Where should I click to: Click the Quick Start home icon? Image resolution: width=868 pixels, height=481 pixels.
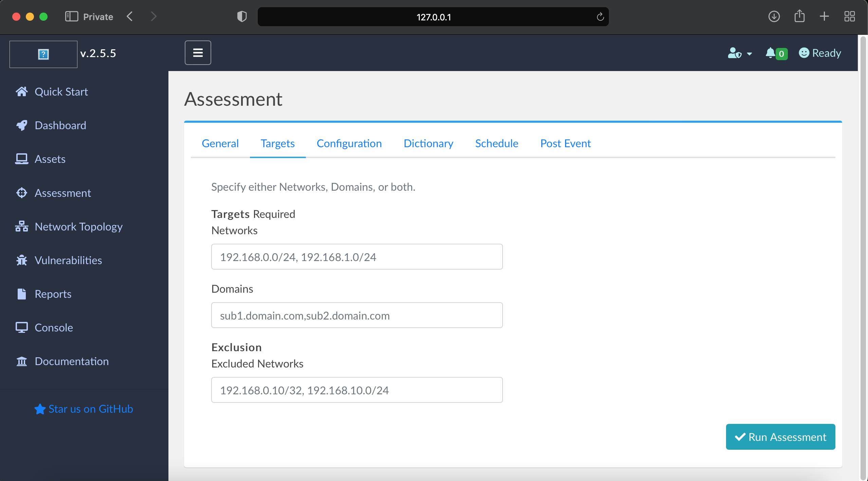22,92
